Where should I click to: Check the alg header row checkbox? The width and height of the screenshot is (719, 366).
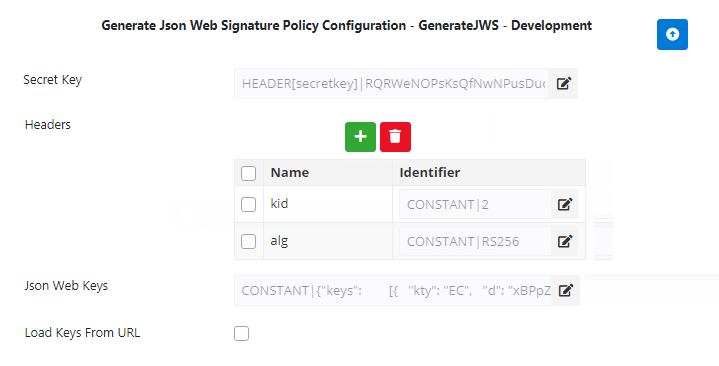pos(249,241)
